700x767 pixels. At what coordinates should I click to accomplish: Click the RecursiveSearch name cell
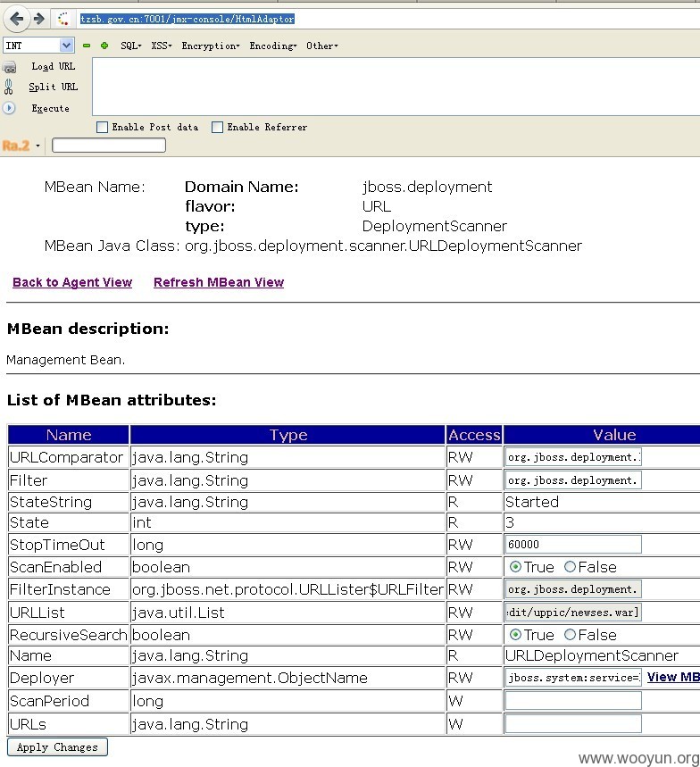(69, 635)
